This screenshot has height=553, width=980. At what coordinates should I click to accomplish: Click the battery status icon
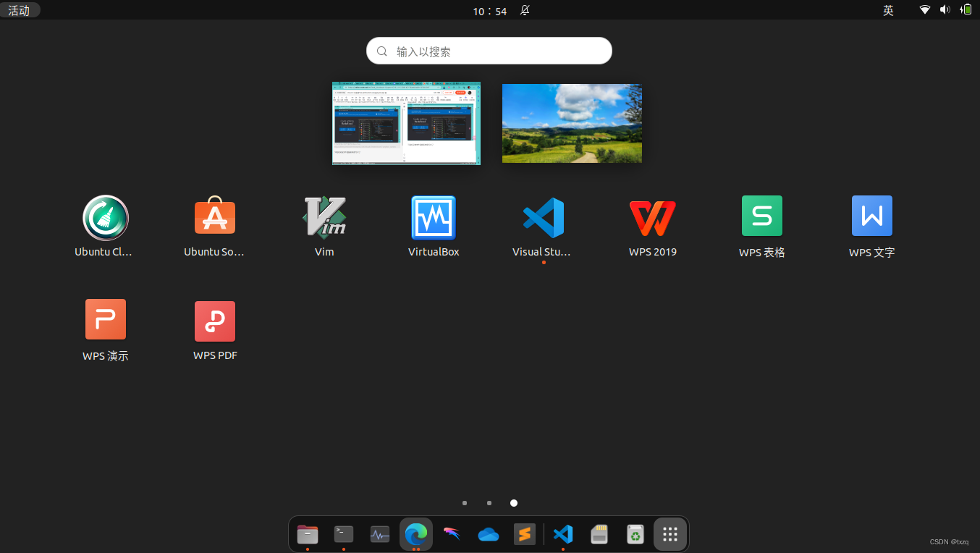[x=966, y=10]
